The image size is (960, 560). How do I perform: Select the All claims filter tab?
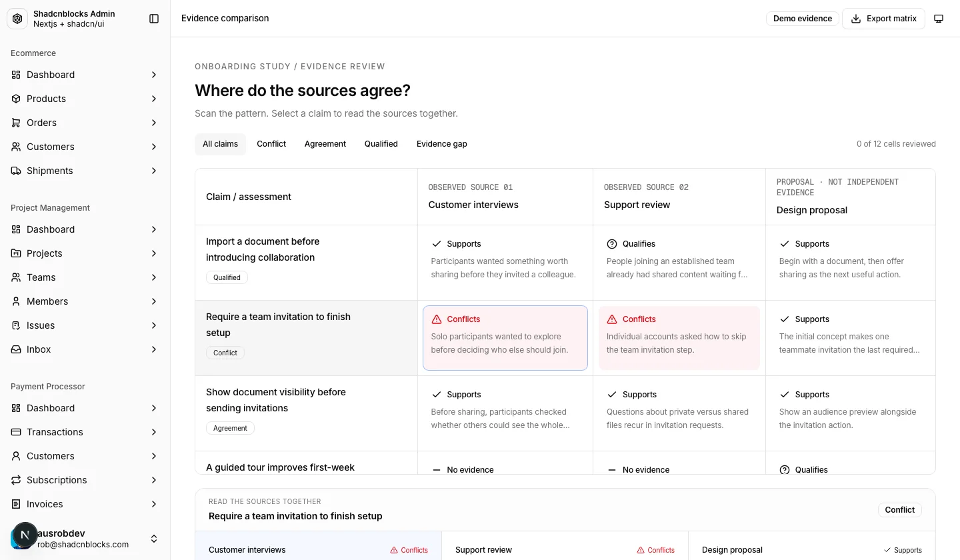point(220,144)
